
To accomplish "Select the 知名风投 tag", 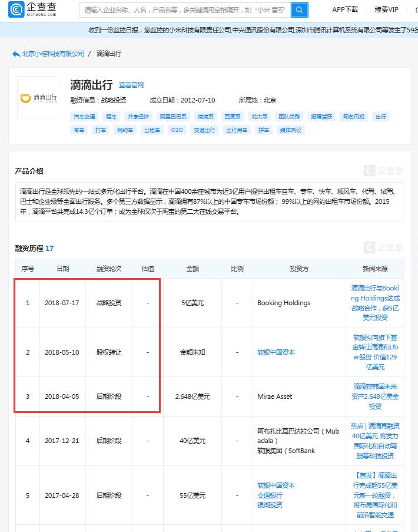I will tap(354, 117).
